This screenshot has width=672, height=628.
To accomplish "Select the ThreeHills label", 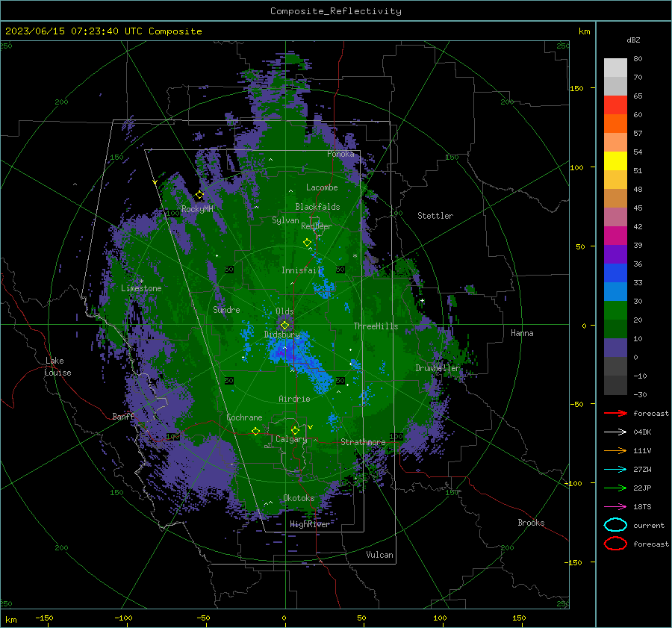I will (376, 326).
